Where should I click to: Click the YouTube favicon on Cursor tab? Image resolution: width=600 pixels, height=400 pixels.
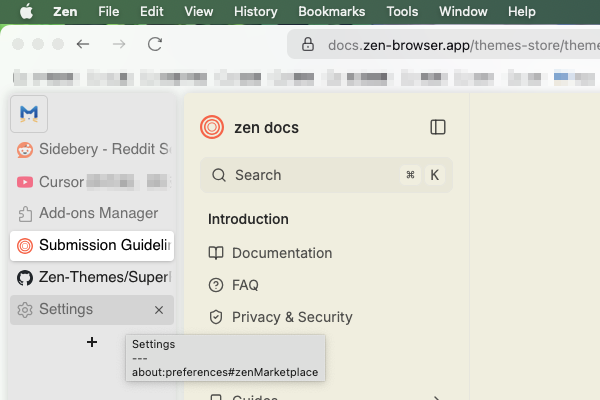click(25, 182)
